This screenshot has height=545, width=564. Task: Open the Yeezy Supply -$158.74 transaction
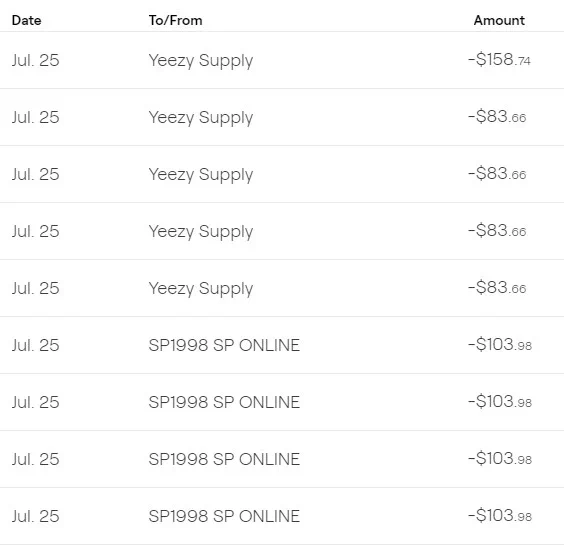coord(282,60)
